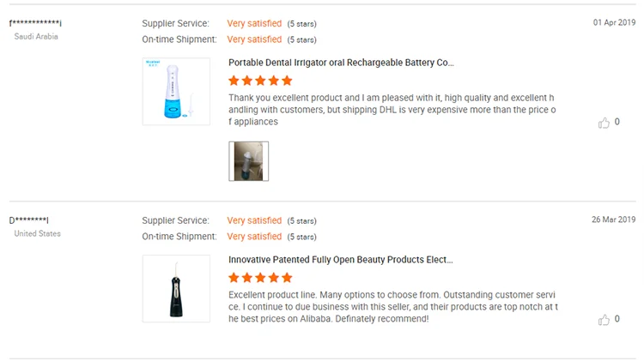Enlarge the reviewer's uploaded photo thumbnail
Image resolution: width=644 pixels, height=361 pixels.
tap(248, 161)
